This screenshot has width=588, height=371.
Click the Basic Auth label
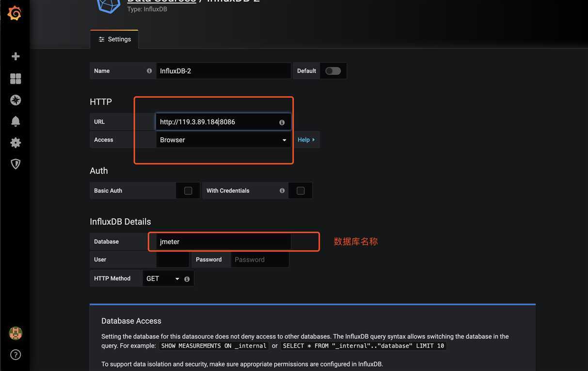click(x=108, y=191)
